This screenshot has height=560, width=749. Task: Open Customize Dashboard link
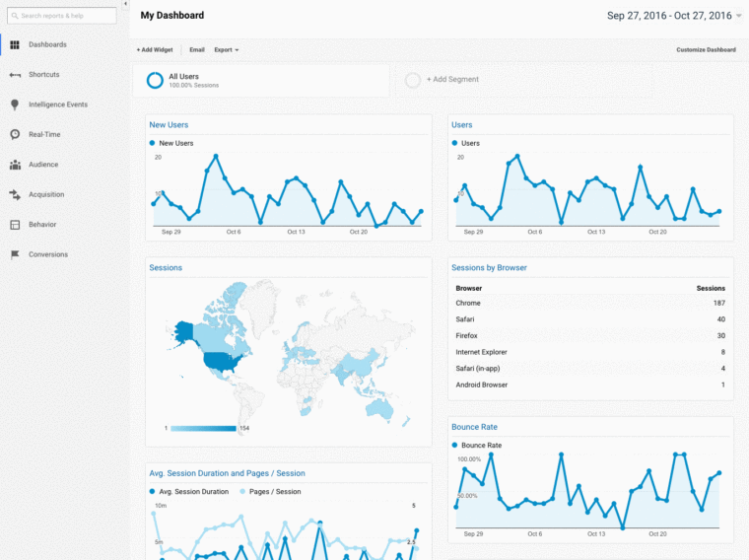tap(706, 49)
